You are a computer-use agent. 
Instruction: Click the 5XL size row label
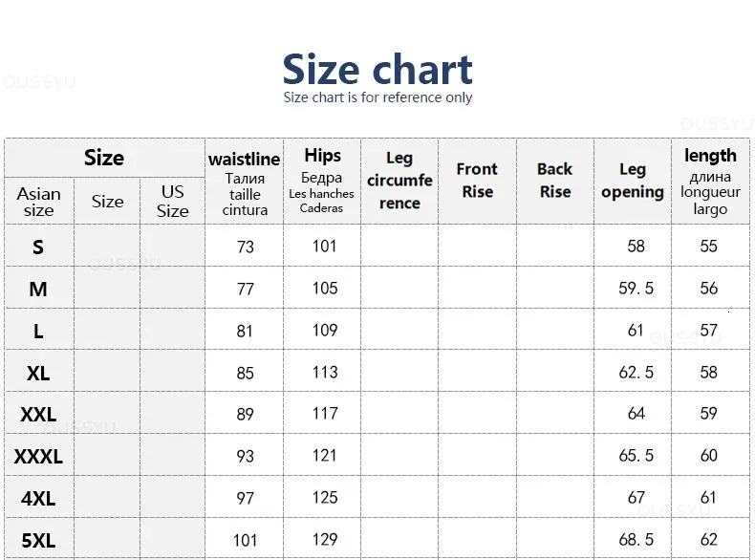38,541
